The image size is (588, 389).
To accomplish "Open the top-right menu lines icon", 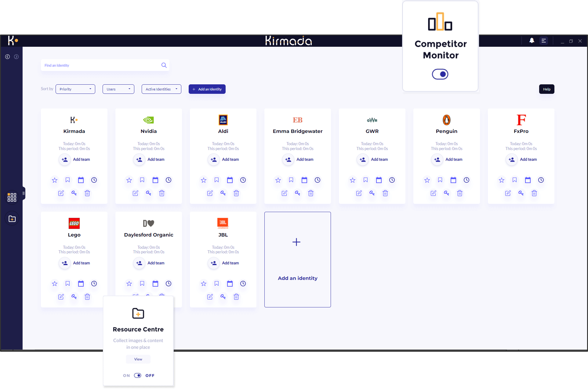I will click(544, 41).
